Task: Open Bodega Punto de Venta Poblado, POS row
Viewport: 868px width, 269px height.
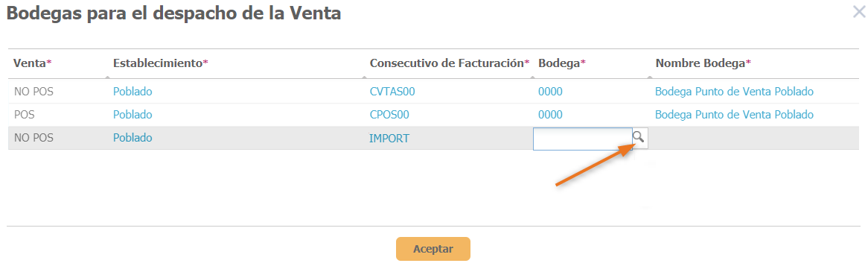Action: point(734,115)
